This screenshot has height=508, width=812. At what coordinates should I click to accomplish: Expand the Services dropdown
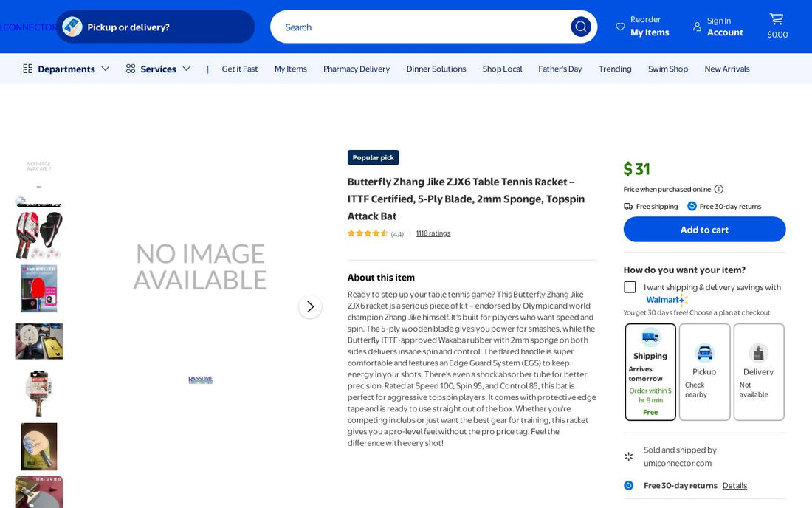(159, 69)
